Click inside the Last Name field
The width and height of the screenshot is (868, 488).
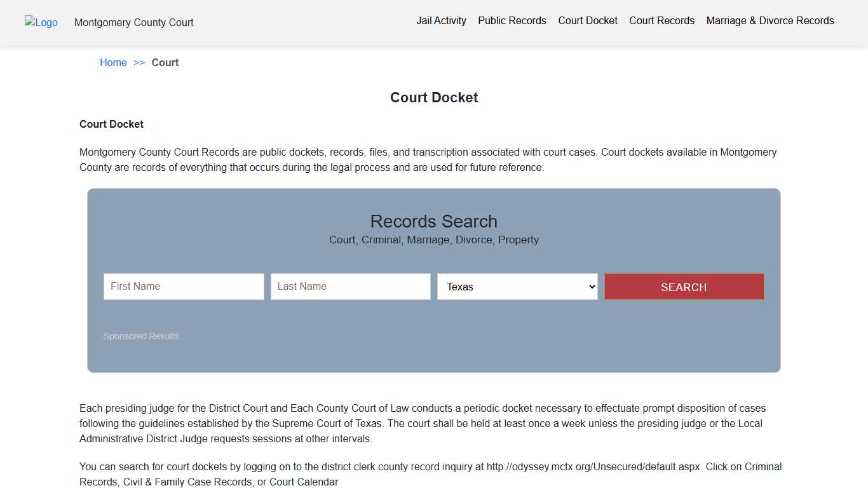tap(350, 287)
